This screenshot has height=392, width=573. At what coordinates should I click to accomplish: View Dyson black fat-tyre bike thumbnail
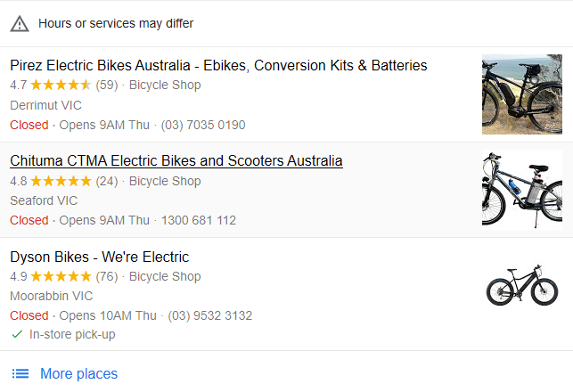pyautogui.click(x=521, y=286)
